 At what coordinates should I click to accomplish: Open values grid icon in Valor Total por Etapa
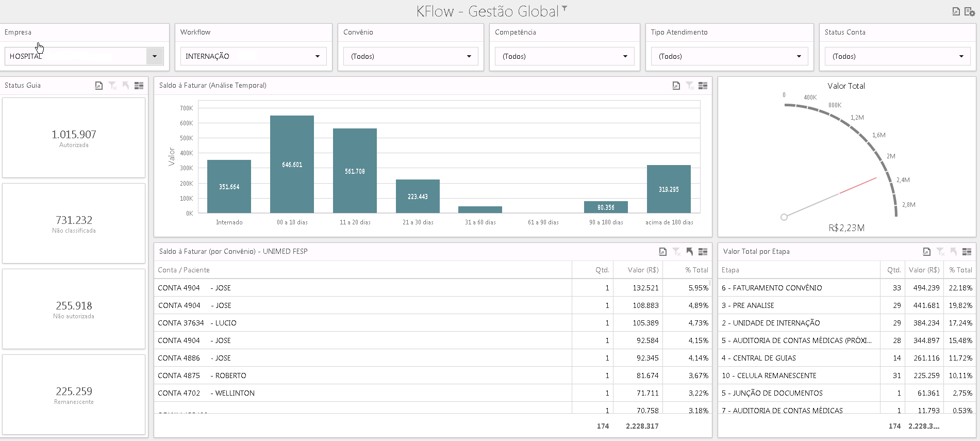(x=967, y=252)
